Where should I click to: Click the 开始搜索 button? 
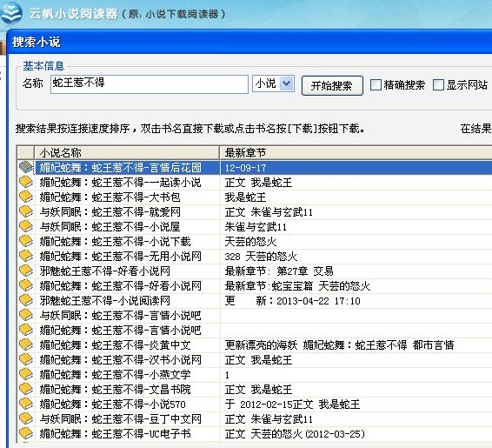coord(332,85)
